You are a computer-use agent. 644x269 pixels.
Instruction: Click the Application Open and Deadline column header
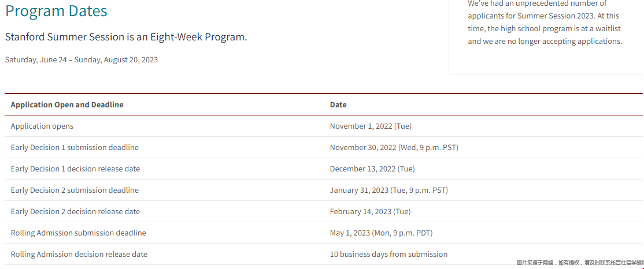point(67,104)
